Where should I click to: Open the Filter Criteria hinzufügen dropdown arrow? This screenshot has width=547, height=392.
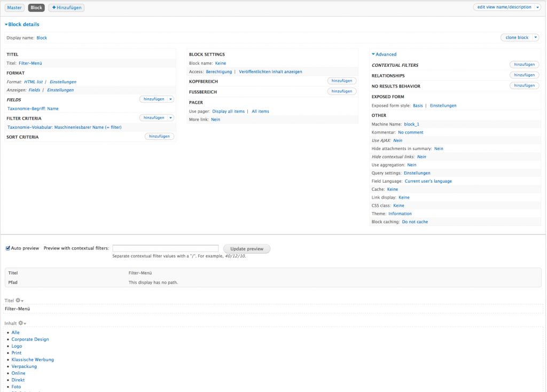tap(170, 117)
